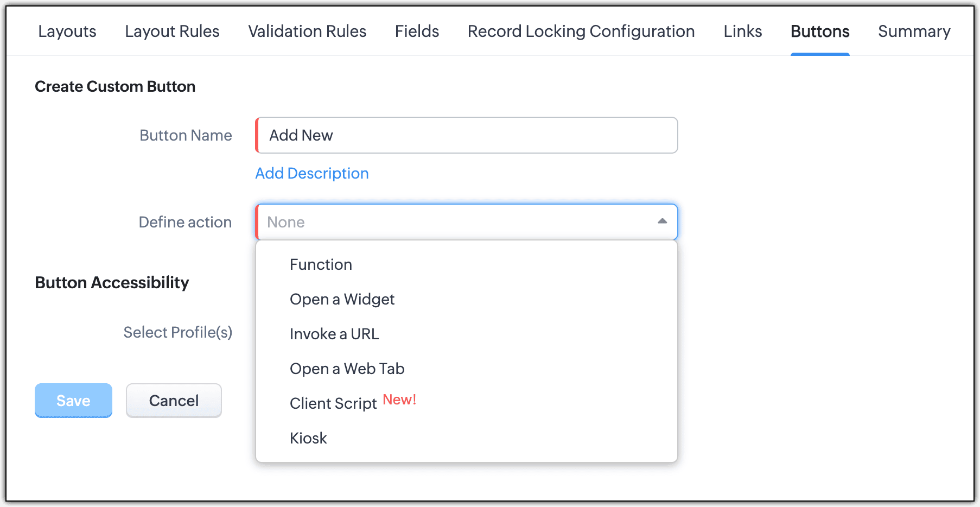Select Open a Web Tab option
The image size is (980, 507).
pos(347,369)
